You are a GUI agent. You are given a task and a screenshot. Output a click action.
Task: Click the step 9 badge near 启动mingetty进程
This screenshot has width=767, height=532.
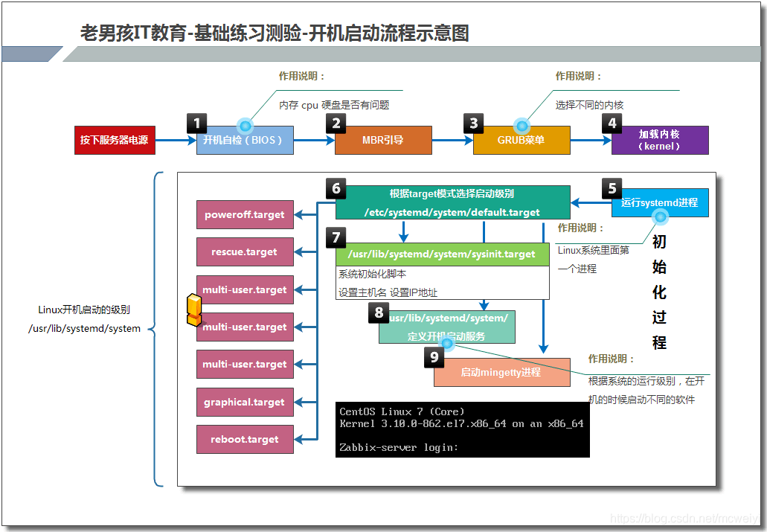click(x=434, y=357)
